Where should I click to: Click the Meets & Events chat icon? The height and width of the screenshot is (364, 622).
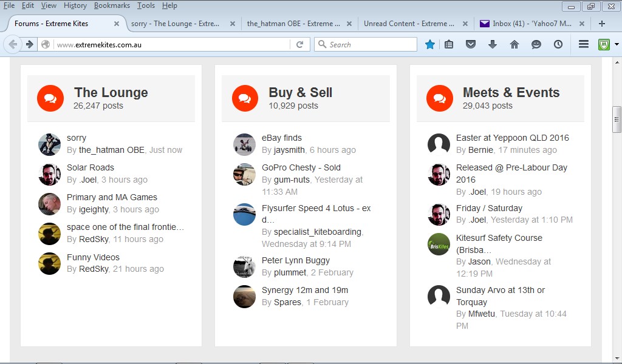coord(439,98)
